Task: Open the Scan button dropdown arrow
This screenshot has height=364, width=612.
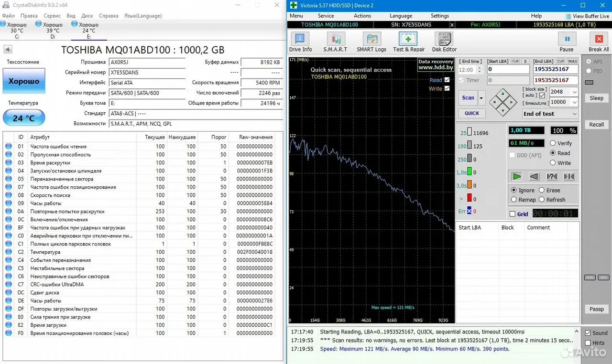Action: [x=481, y=98]
